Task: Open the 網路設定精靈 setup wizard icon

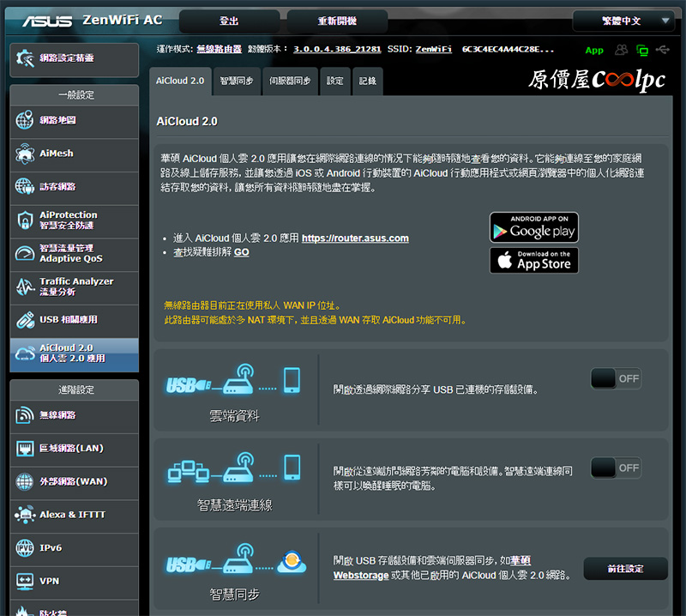Action: 25,58
